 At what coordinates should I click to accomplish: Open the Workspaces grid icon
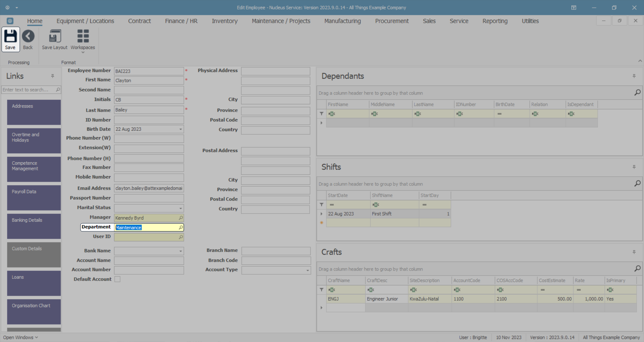pos(83,36)
